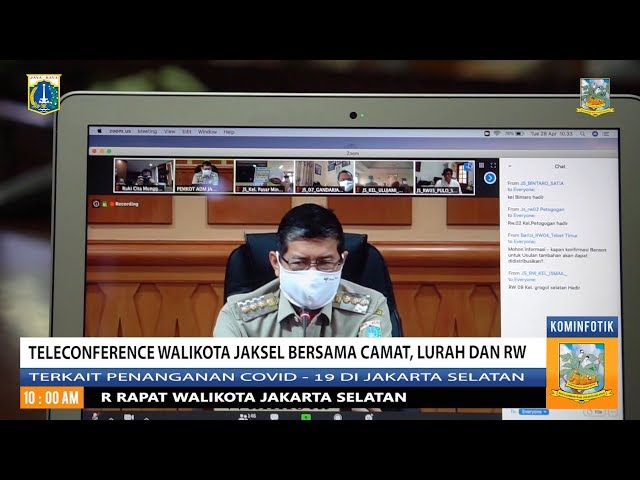Open chat more options ellipsis button
The height and width of the screenshot is (480, 640).
[x=612, y=413]
